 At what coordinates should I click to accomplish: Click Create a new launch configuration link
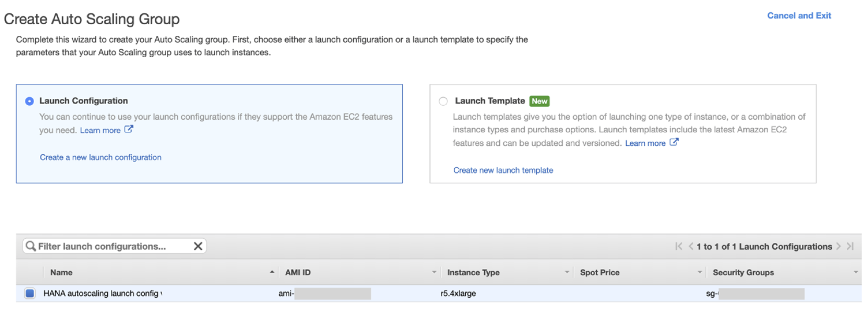(x=101, y=157)
